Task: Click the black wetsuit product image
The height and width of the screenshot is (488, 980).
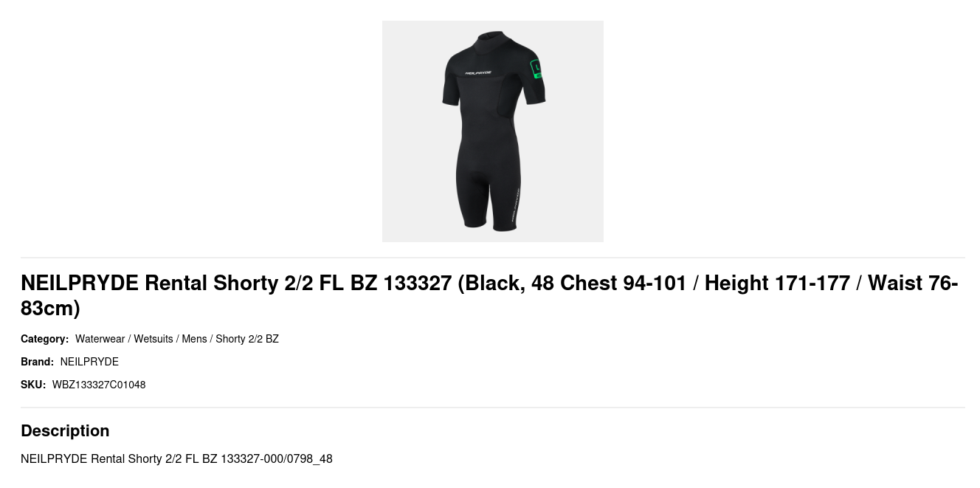Action: 493,131
